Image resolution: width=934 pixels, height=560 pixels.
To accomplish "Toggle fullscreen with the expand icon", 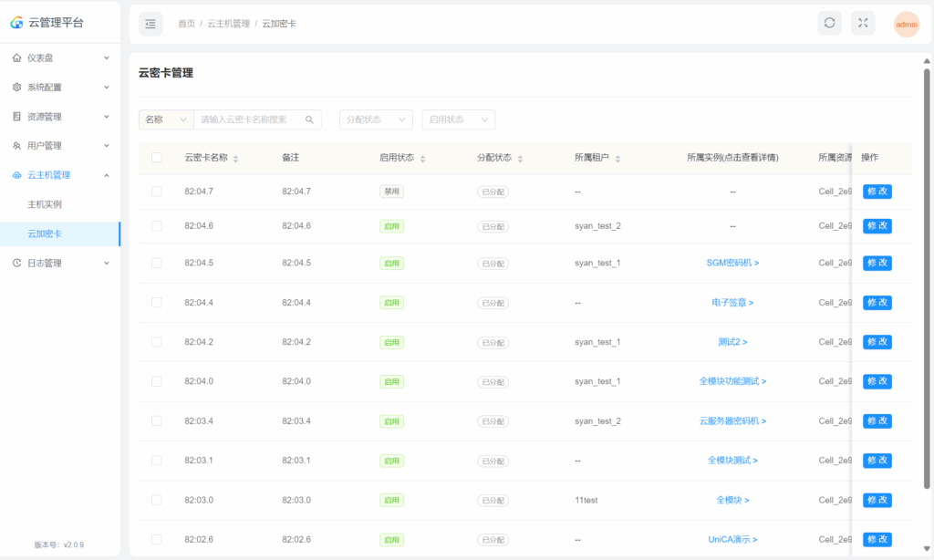I will click(863, 24).
